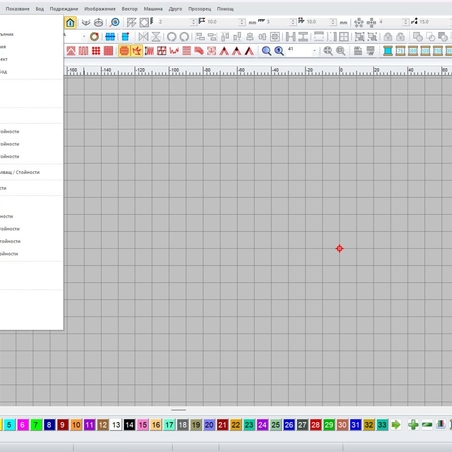The width and height of the screenshot is (452, 452).
Task: Click the red crosshair origin marker on canvas
Action: [x=339, y=248]
